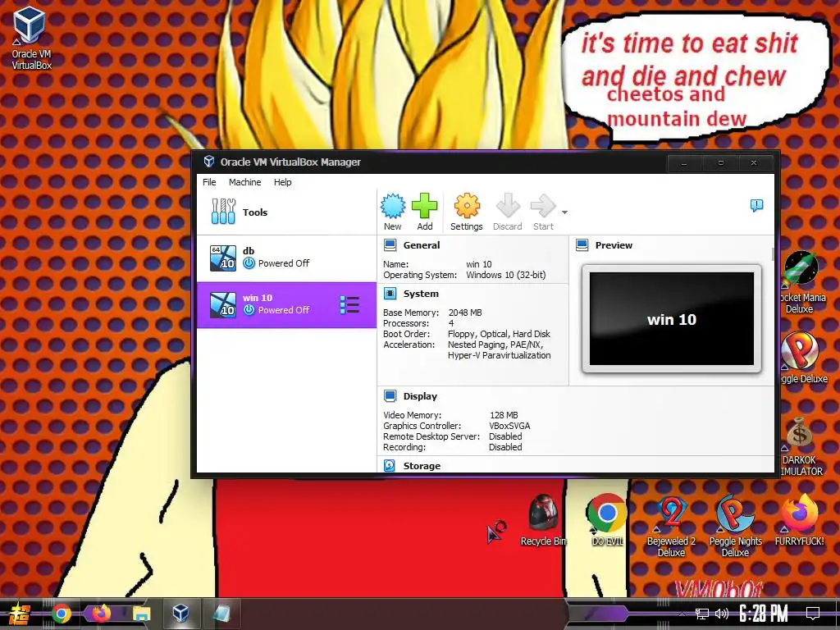
Task: Click the Base Memory value 2048 MB
Action: [465, 313]
